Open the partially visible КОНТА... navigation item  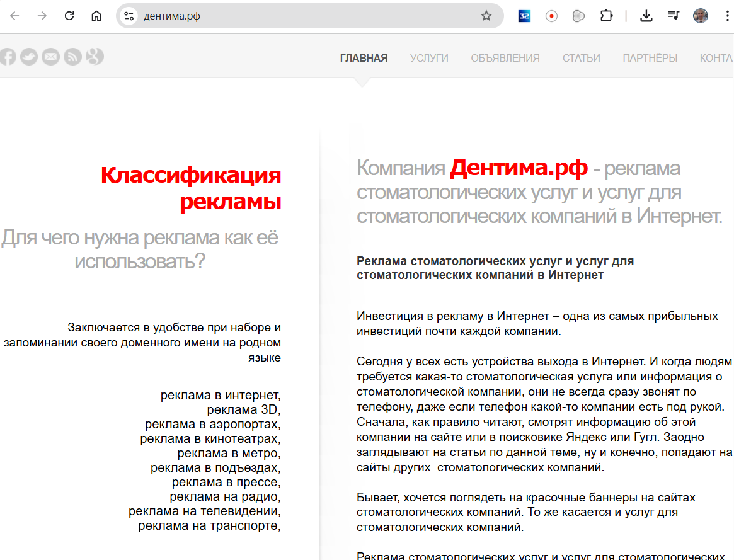point(717,58)
